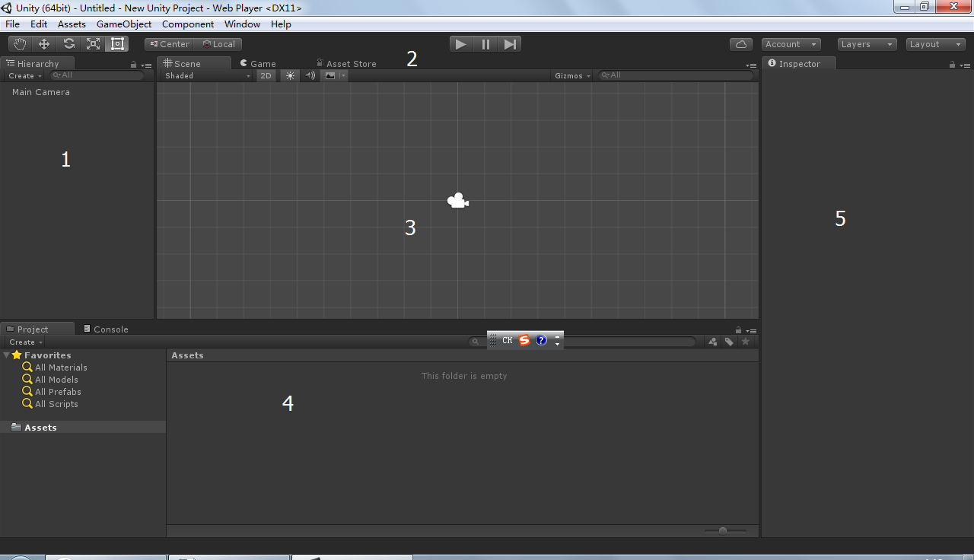The width and height of the screenshot is (974, 560).
Task: Select the Rect transform tool
Action: (117, 43)
